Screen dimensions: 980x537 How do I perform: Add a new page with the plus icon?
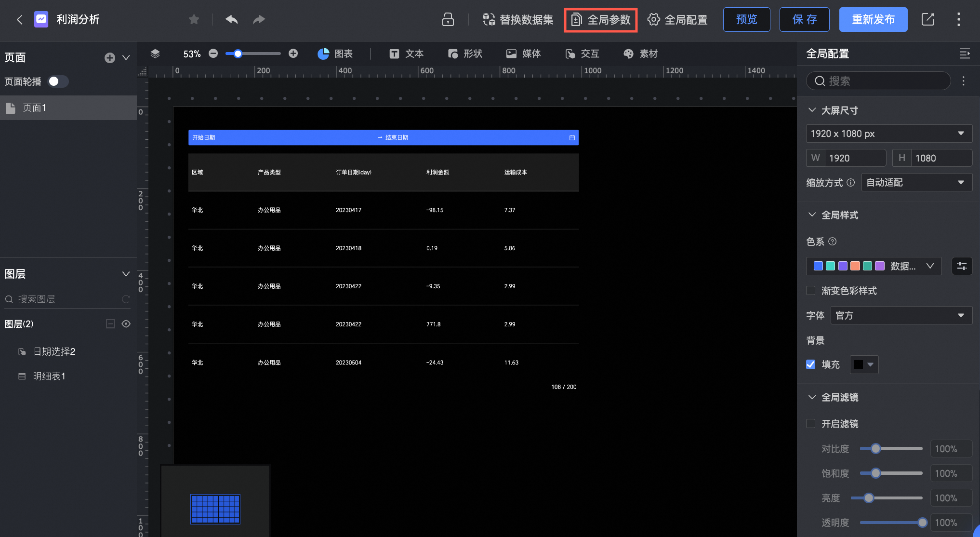(110, 58)
